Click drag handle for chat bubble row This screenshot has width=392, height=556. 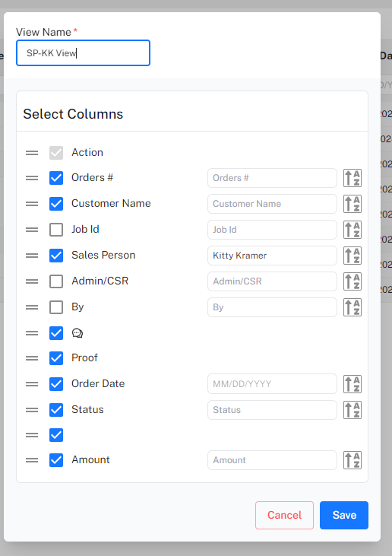click(x=32, y=333)
